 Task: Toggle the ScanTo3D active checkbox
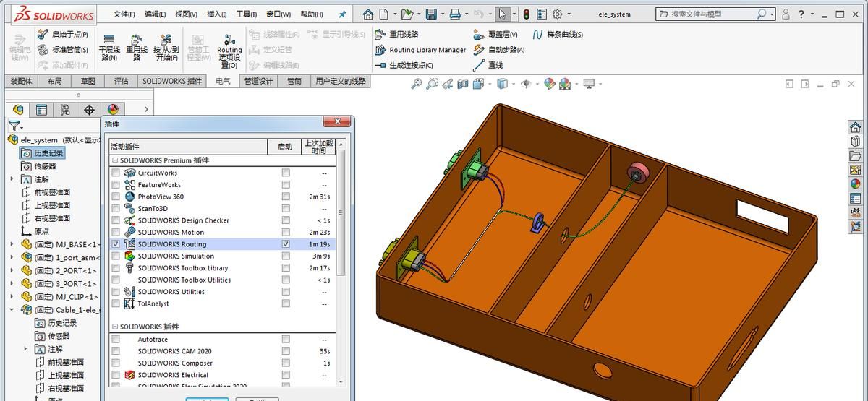click(x=116, y=209)
